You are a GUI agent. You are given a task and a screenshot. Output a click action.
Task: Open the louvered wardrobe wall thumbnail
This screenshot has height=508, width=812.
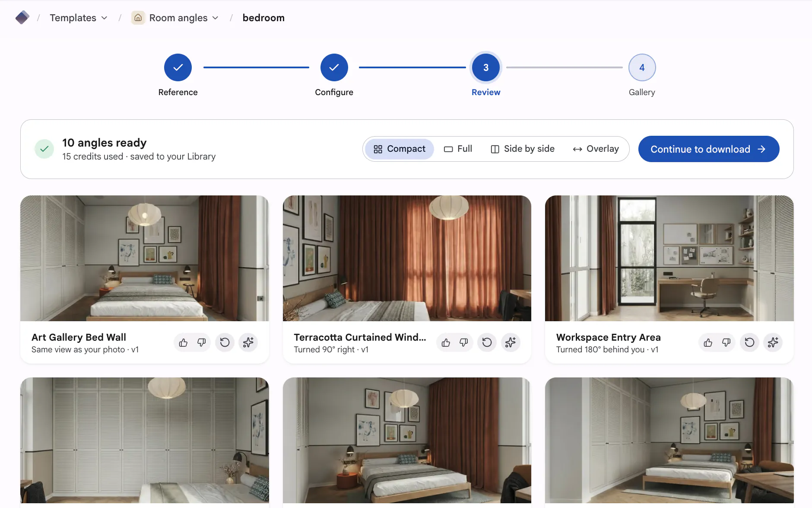point(145,440)
